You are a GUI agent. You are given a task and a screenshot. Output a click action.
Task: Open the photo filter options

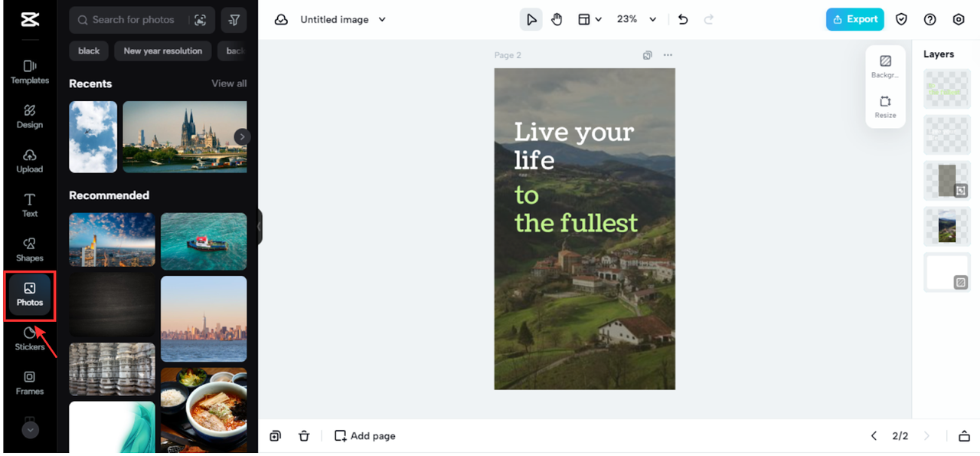[234, 20]
